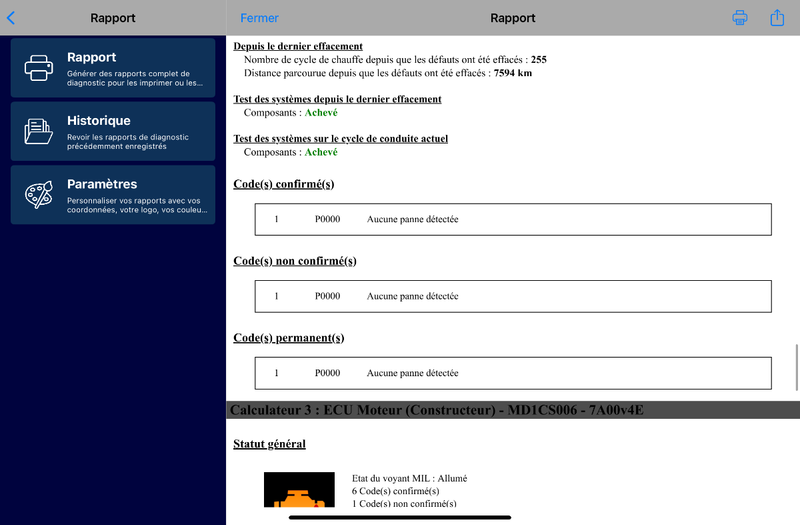Close the report with Fermer

click(x=259, y=18)
